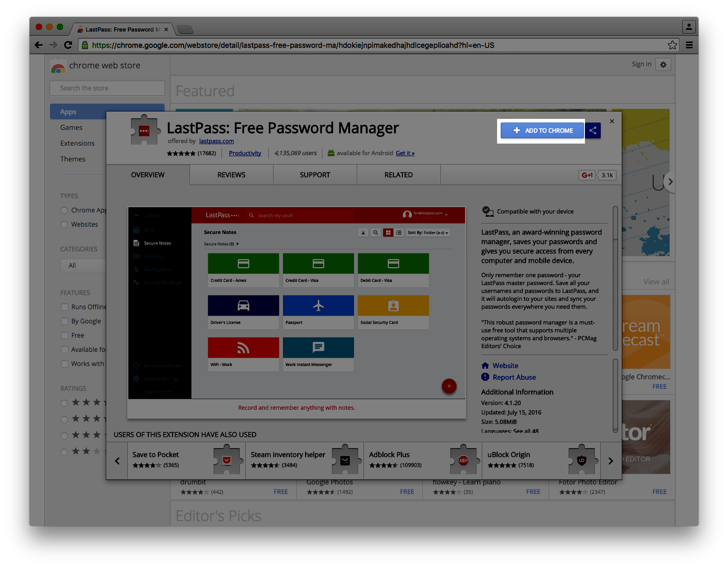Go back to the previous page
Screen dimensions: 728x568
38,45
